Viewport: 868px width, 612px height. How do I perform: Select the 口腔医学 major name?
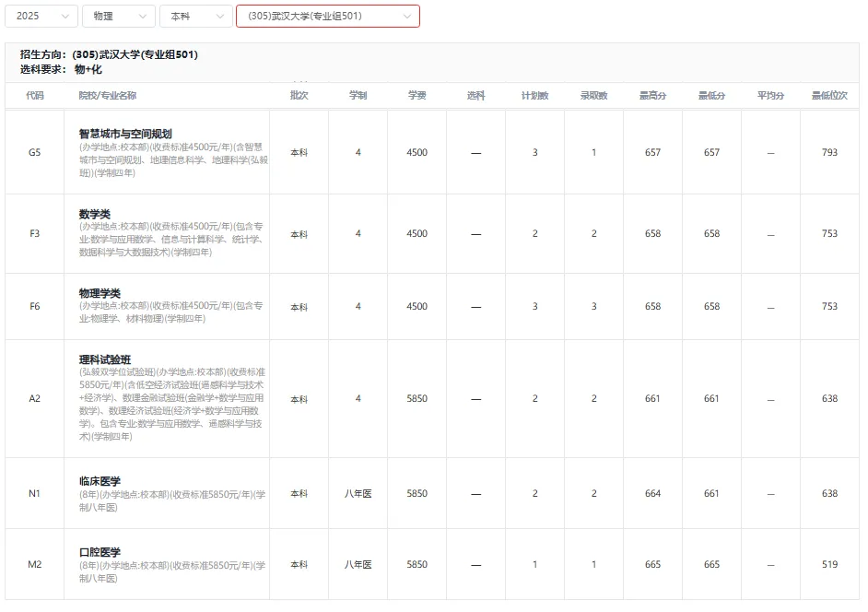tap(100, 552)
